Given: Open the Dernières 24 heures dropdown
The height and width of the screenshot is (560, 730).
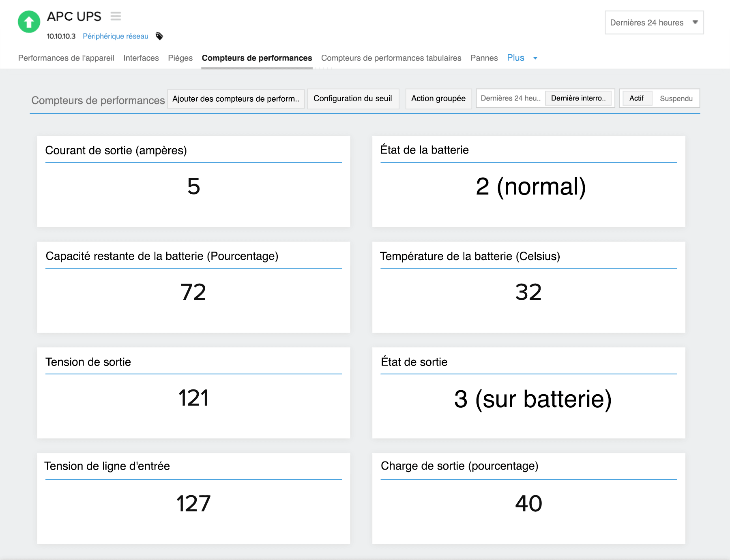Looking at the screenshot, I should (x=654, y=23).
